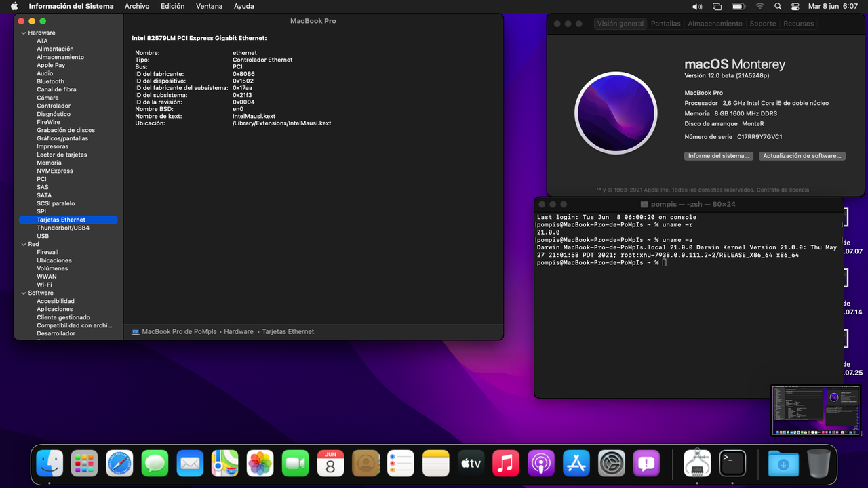Launch FaceTime from the Dock
Screen dimensions: 868x488
296,464
